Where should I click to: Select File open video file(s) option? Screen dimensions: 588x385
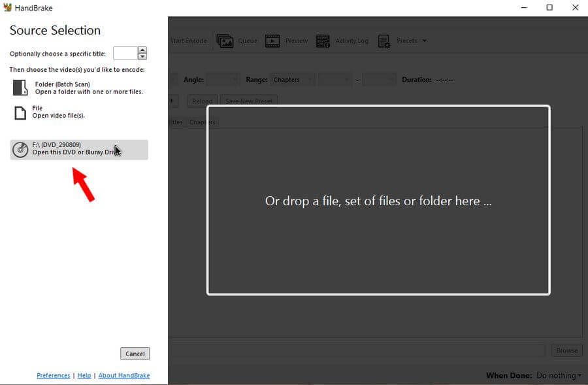click(x=49, y=112)
